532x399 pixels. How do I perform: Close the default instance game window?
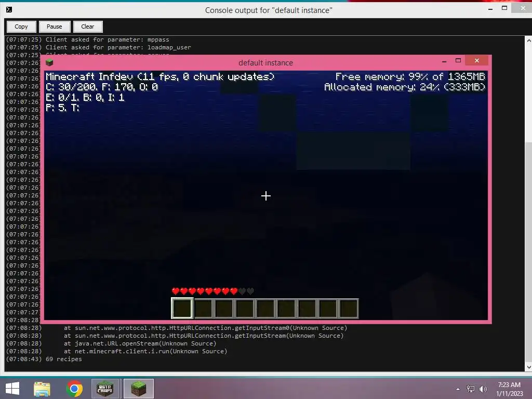point(477,60)
